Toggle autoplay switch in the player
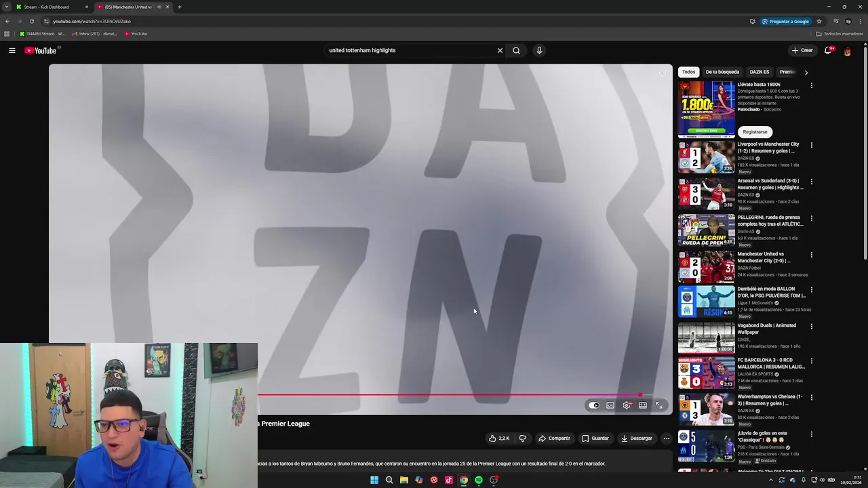 594,405
